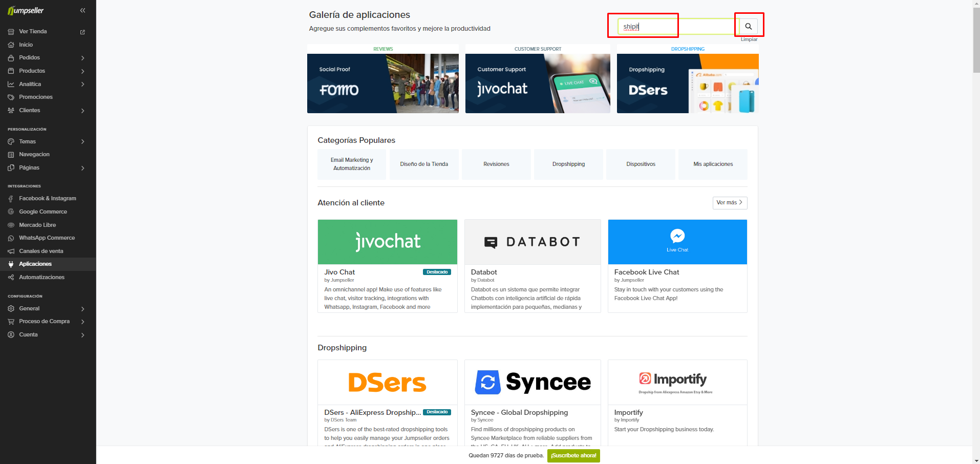Image resolution: width=980 pixels, height=464 pixels.
Task: Click the Automatizaciones icon
Action: 11,277
